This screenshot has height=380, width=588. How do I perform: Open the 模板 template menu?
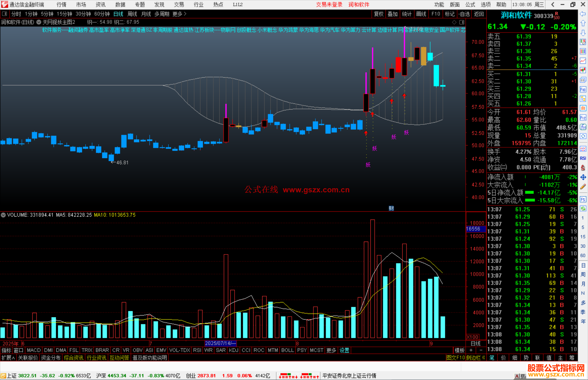coord(460,350)
